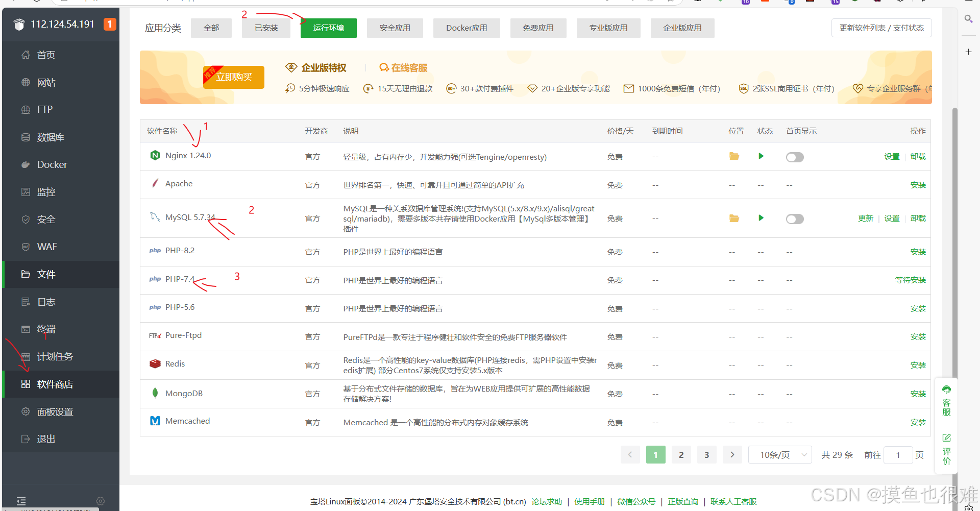Select the 企业版应用 category tab
This screenshot has height=511, width=980.
pyautogui.click(x=682, y=28)
